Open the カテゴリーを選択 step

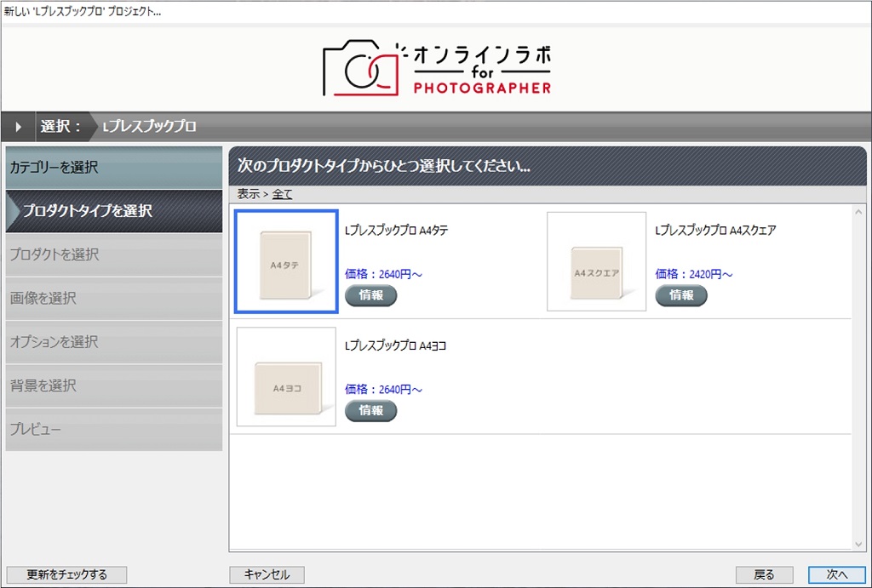coord(114,168)
